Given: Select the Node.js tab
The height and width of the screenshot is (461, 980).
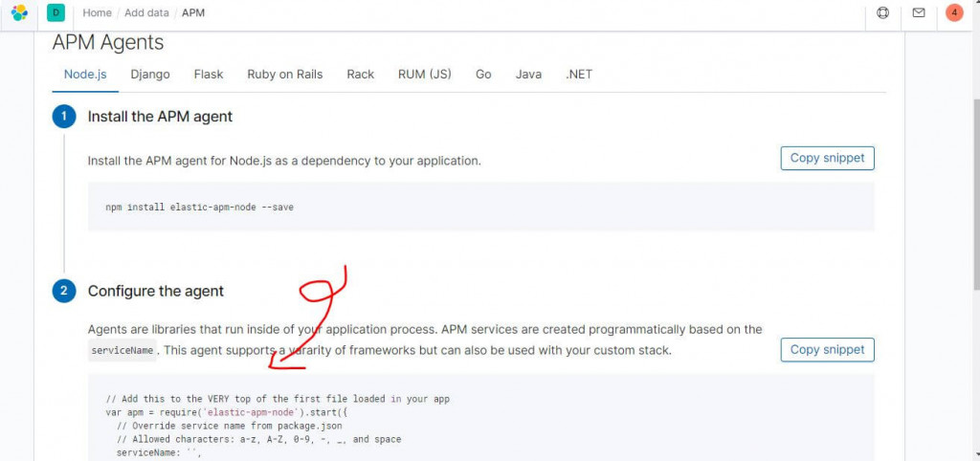Looking at the screenshot, I should [x=85, y=75].
